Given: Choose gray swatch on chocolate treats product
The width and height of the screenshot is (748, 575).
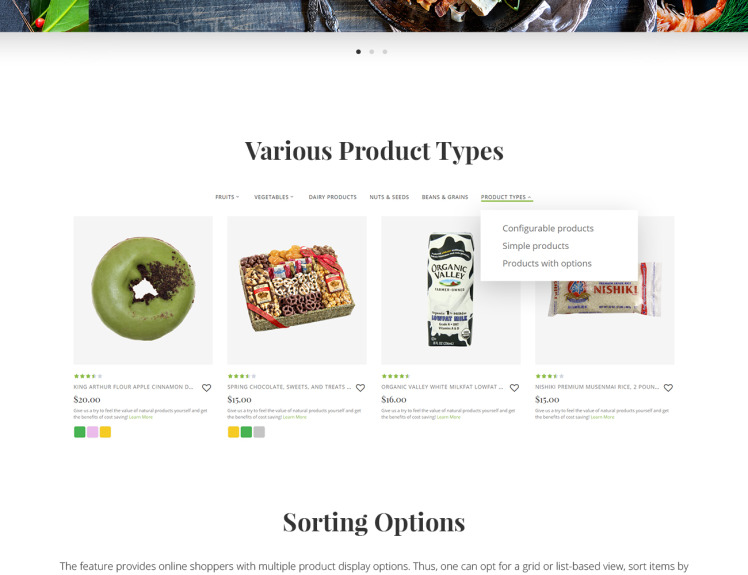Looking at the screenshot, I should [x=259, y=432].
